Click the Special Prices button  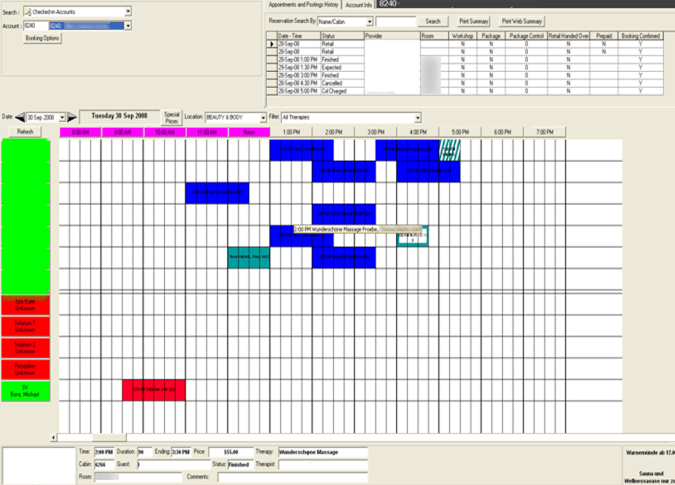(172, 117)
